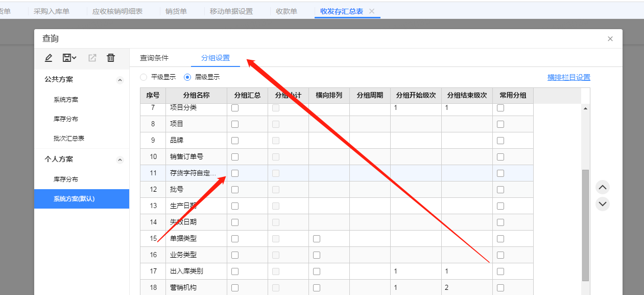644x295 pixels.
Task: Close the 查询 dialog with X
Action: [x=610, y=39]
